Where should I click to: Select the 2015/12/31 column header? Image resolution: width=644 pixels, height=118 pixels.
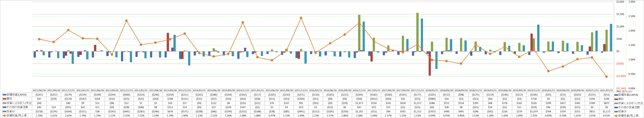(301, 91)
